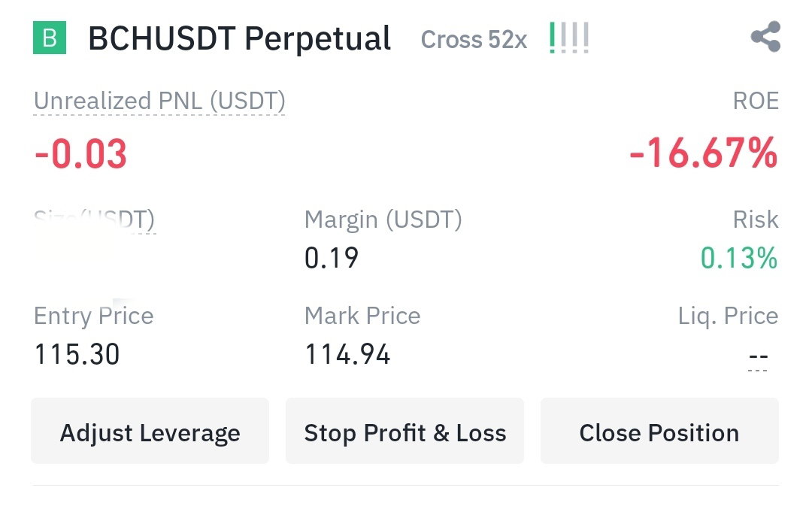Select the entry price 115.30
The width and height of the screenshot is (812, 524).
tap(77, 355)
